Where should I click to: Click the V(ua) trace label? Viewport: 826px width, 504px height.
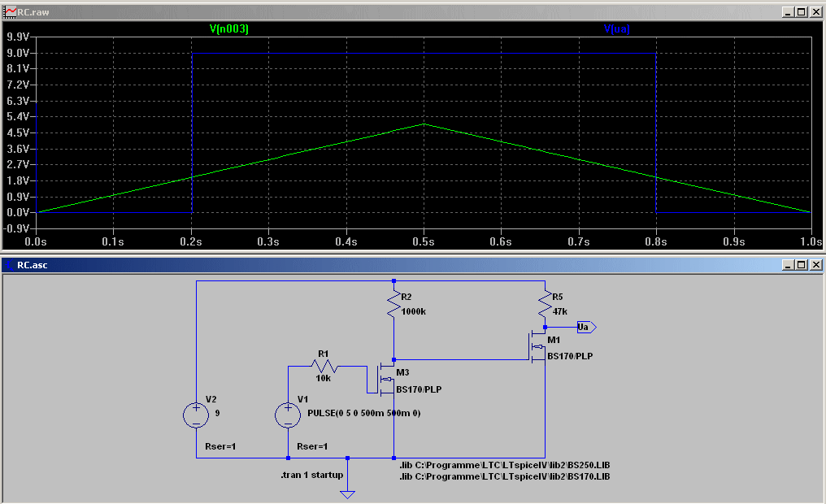[x=616, y=28]
